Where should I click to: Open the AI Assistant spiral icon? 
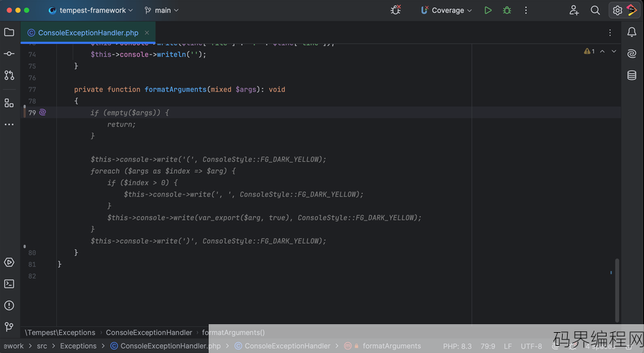(x=632, y=53)
